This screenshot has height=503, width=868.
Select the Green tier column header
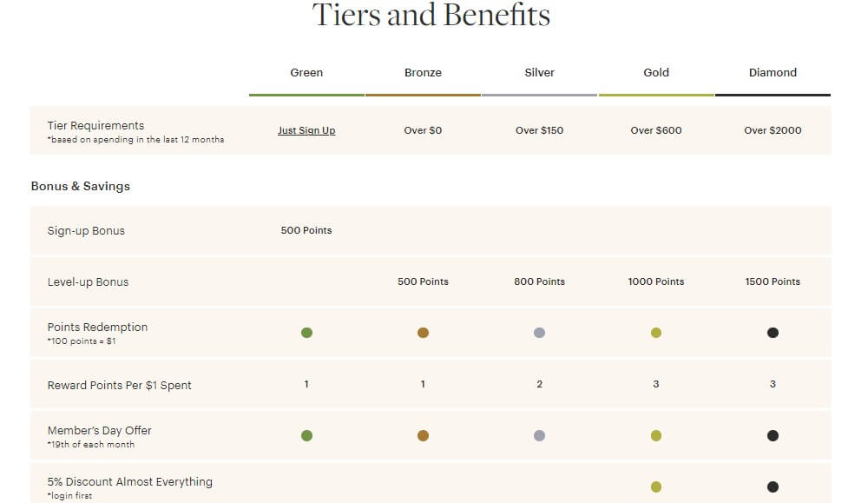(306, 73)
